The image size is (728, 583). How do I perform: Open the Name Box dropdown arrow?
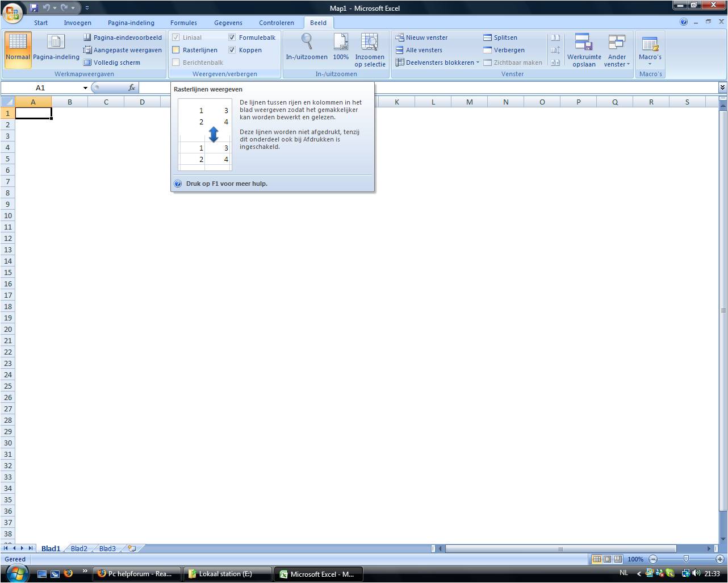(85, 88)
